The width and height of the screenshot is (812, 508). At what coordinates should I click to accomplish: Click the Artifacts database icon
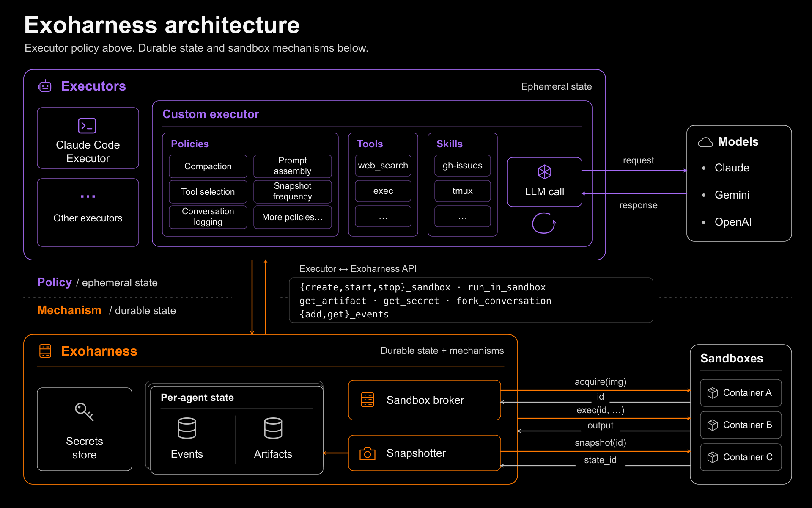pos(273,428)
